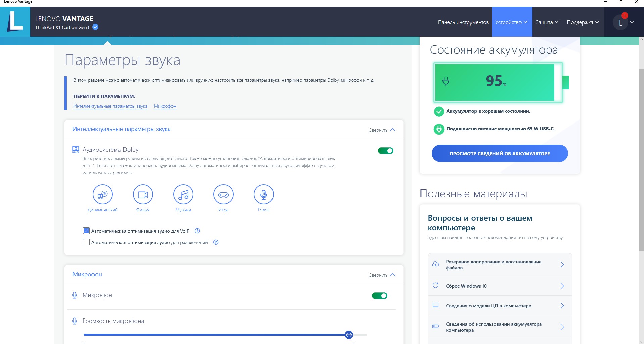Jump to Интеллектуальные параметры звука link
The width and height of the screenshot is (644, 344).
click(x=110, y=106)
